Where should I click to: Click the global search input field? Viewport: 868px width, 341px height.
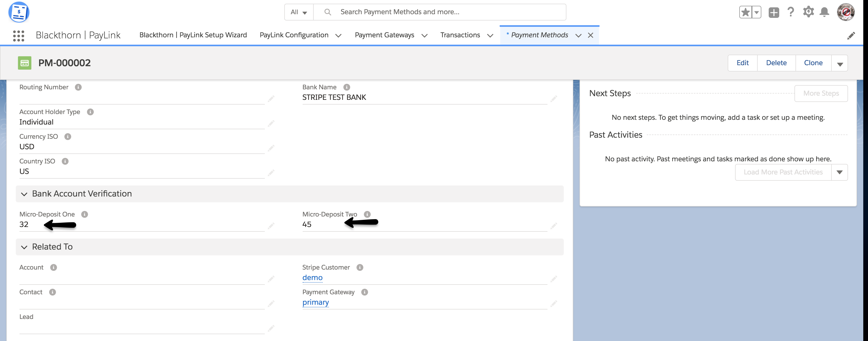(440, 12)
